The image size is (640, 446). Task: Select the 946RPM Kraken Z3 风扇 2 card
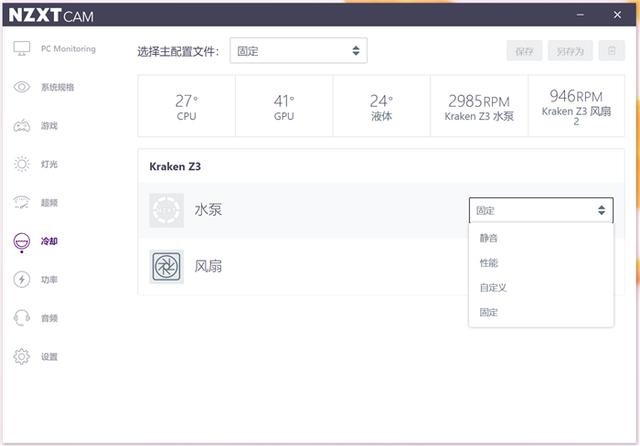[576, 106]
